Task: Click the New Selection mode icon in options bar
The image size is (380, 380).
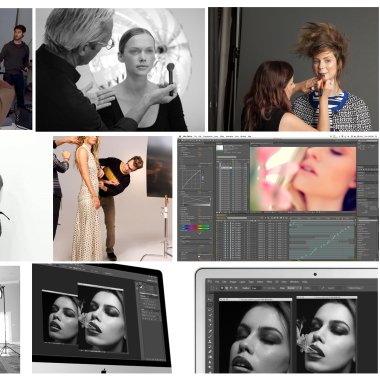Action: pyautogui.click(x=222, y=288)
